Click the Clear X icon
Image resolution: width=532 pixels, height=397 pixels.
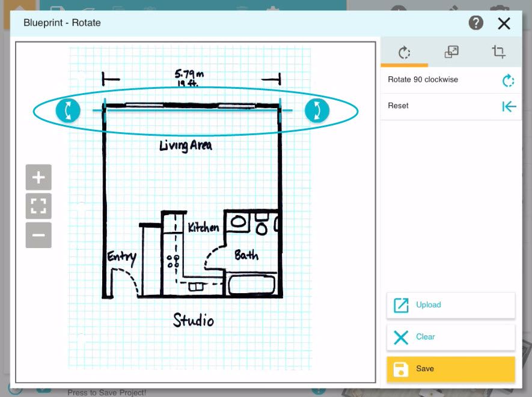click(x=401, y=338)
